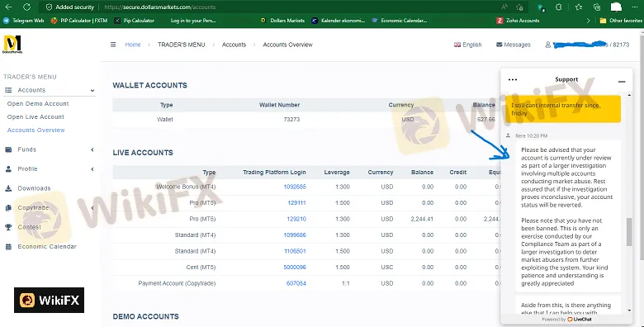Open browser settings and more menu

pyautogui.click(x=635, y=7)
